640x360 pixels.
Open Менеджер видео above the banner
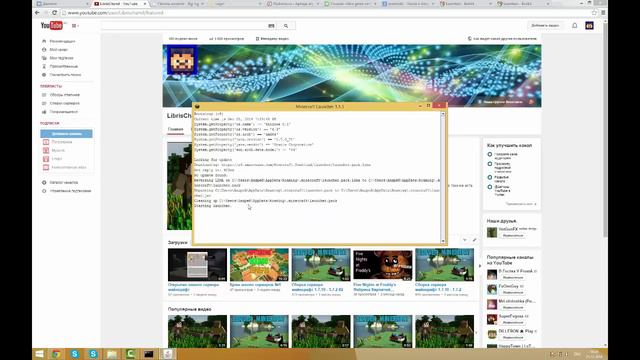coord(272,39)
